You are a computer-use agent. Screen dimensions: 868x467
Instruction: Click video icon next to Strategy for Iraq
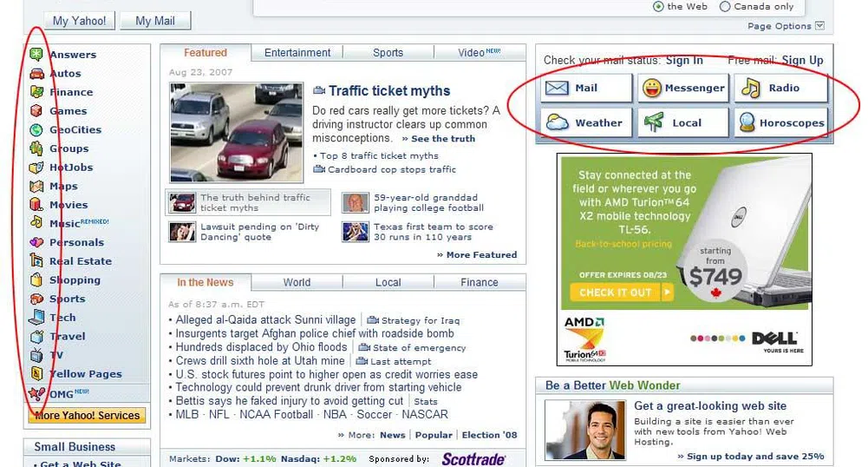(373, 320)
